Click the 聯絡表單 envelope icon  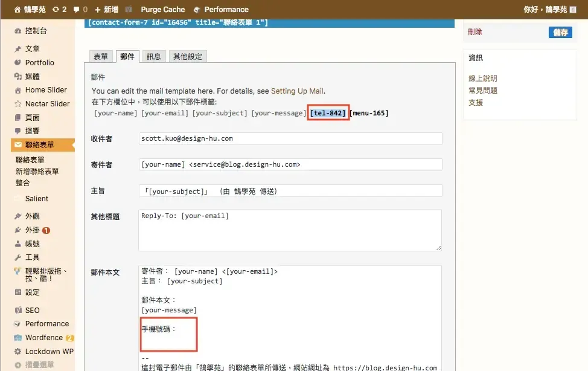click(x=18, y=144)
